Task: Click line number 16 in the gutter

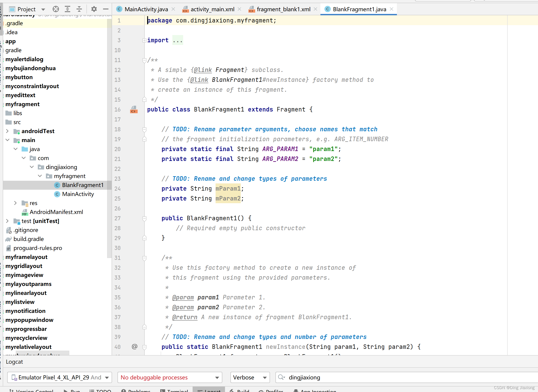Action: click(x=117, y=110)
